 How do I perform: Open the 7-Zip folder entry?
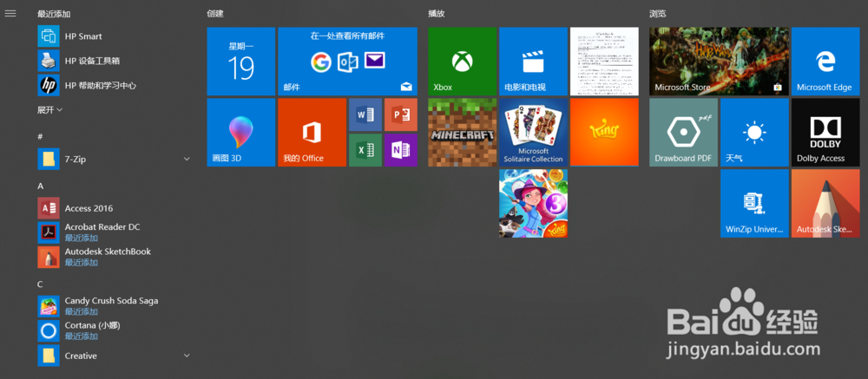[114, 160]
